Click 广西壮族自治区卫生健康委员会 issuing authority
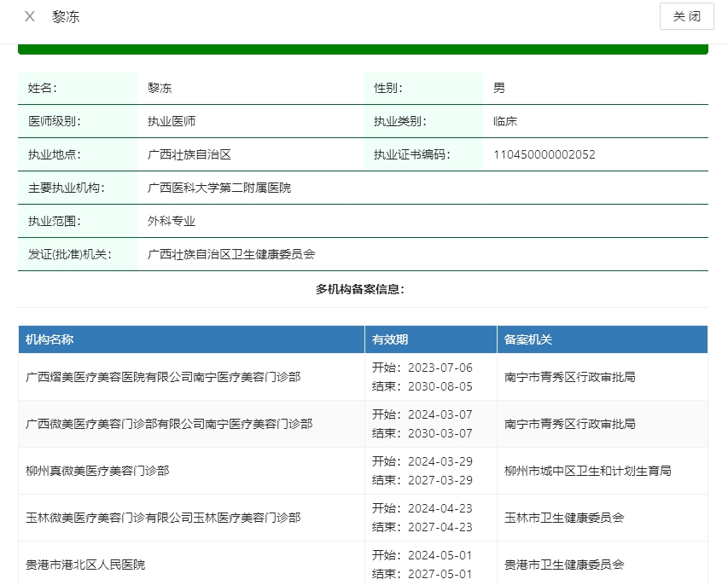The height and width of the screenshot is (585, 728). 231,254
